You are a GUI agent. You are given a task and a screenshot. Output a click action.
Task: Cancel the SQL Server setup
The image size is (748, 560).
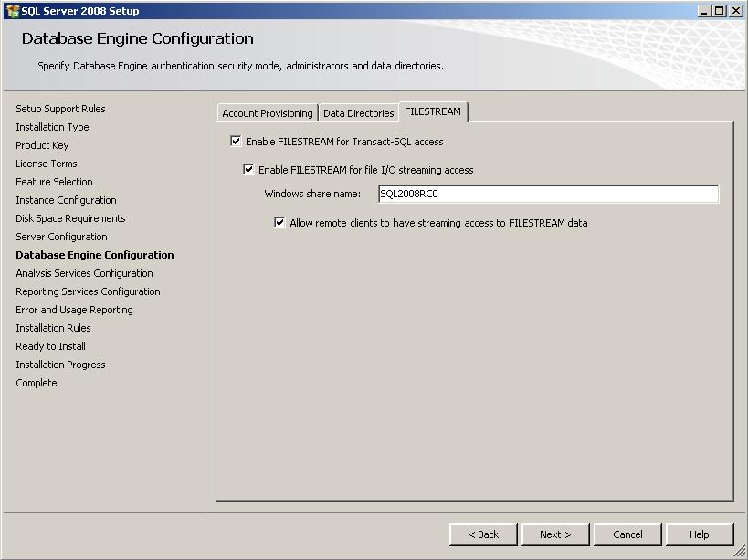(627, 534)
